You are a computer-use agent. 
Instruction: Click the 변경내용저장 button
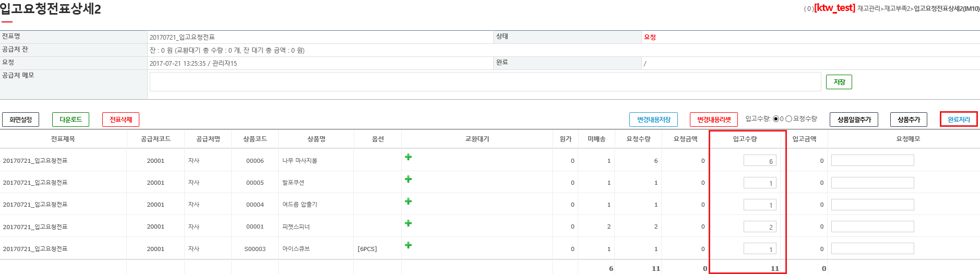point(653,120)
